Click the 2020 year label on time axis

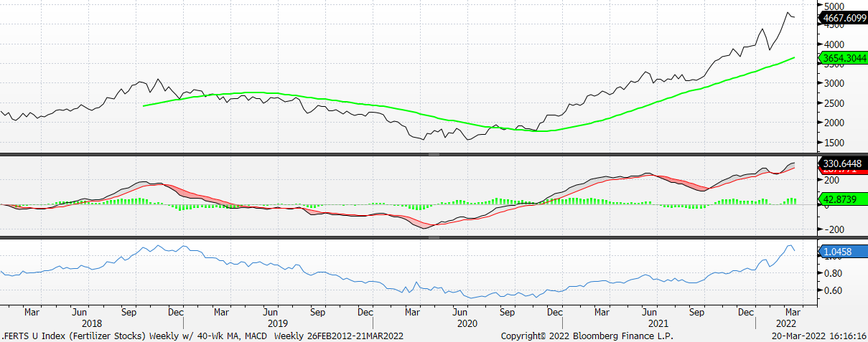point(467,323)
